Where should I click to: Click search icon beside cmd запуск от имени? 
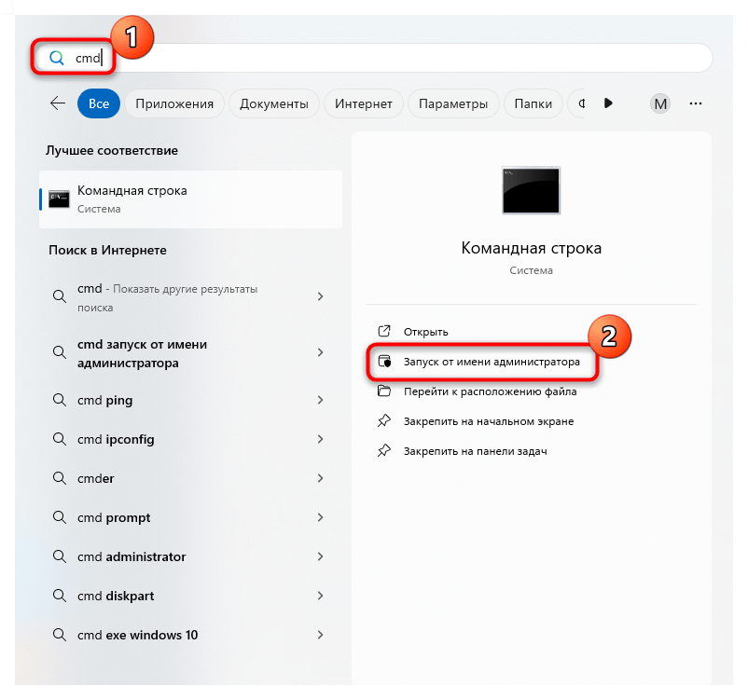59,352
